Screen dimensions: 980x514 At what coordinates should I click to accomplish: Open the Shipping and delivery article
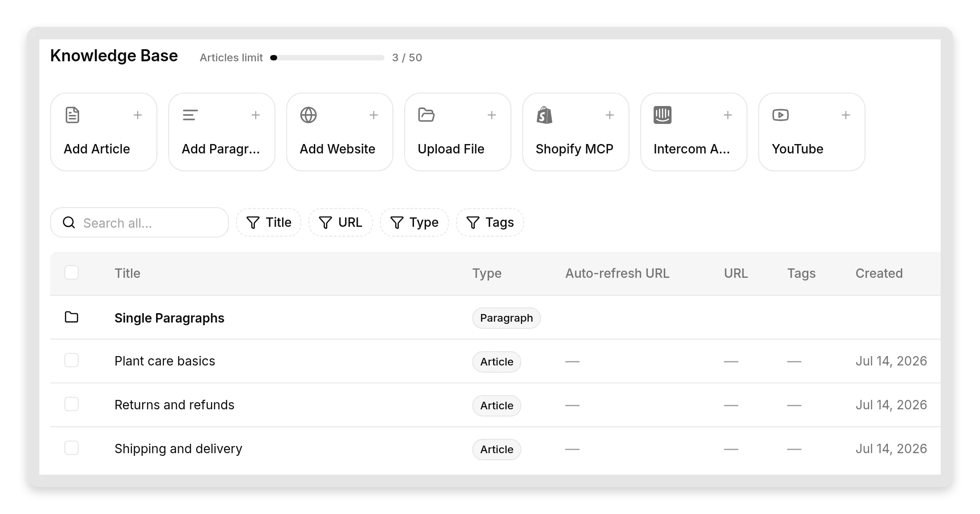(x=178, y=449)
